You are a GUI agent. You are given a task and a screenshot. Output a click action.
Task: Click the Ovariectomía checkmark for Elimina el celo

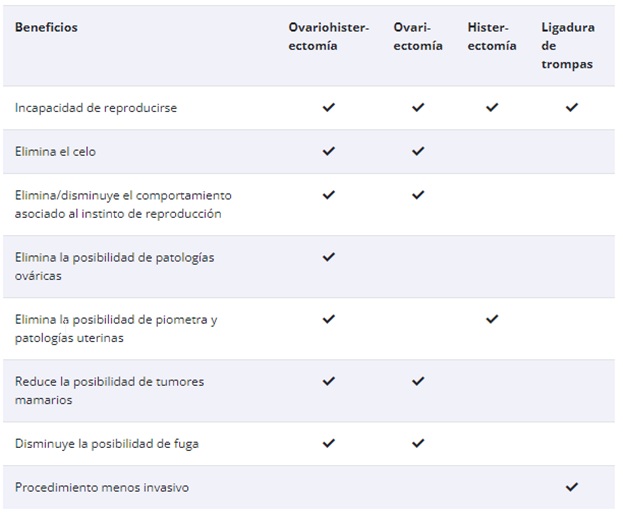point(418,151)
